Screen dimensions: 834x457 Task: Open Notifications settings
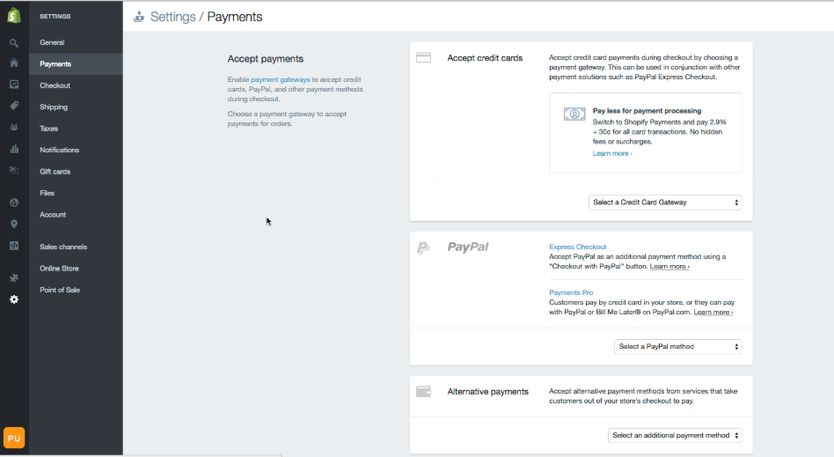(x=59, y=150)
